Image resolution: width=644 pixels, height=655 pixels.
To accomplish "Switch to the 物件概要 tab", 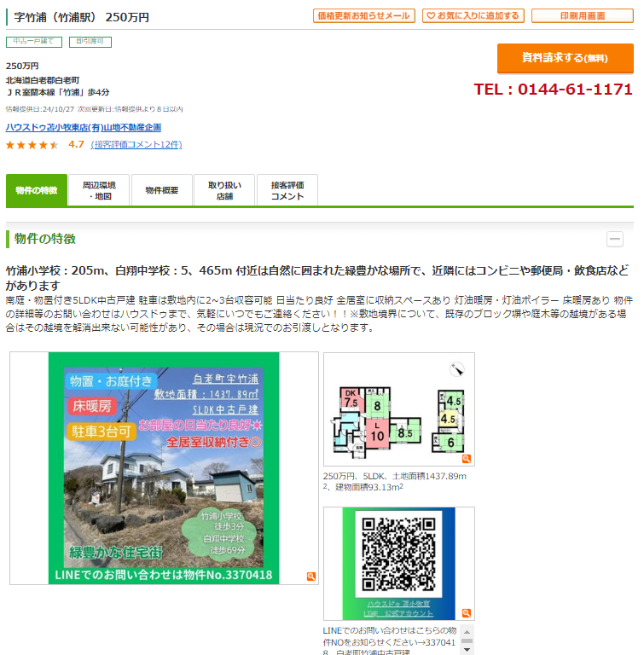I will click(162, 190).
